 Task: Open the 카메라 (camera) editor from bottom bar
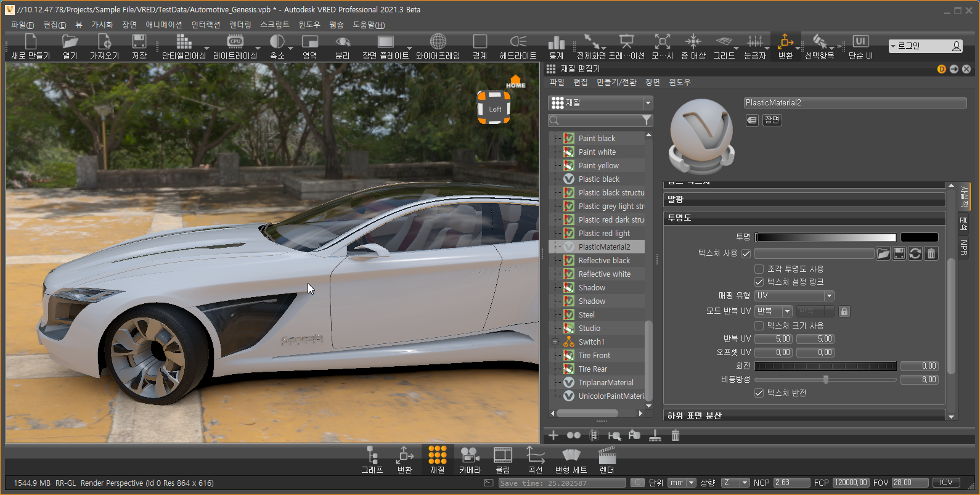point(470,460)
